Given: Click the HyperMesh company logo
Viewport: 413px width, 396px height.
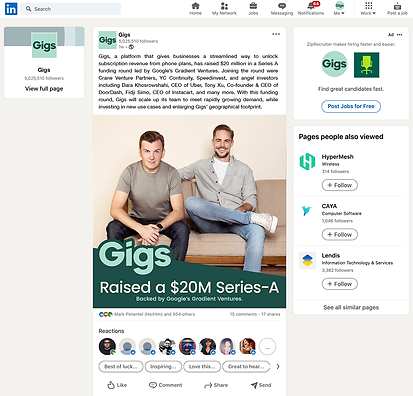Looking at the screenshot, I should [307, 162].
